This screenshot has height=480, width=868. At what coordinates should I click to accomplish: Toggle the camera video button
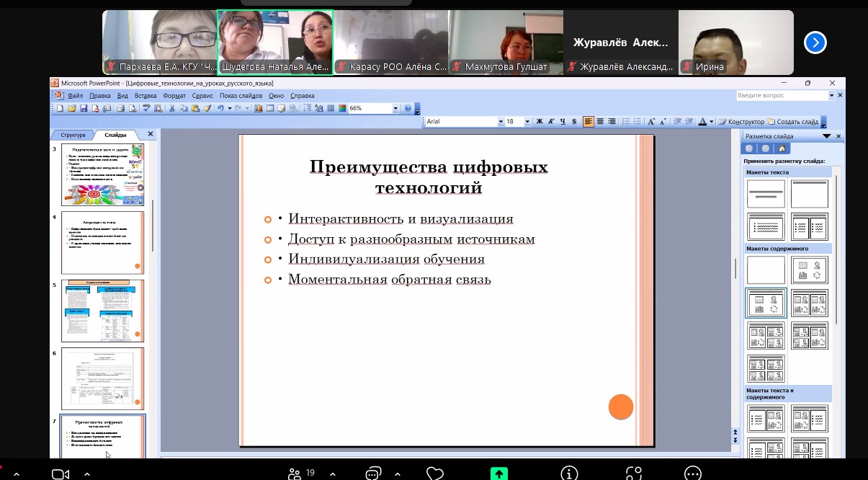coord(61,474)
